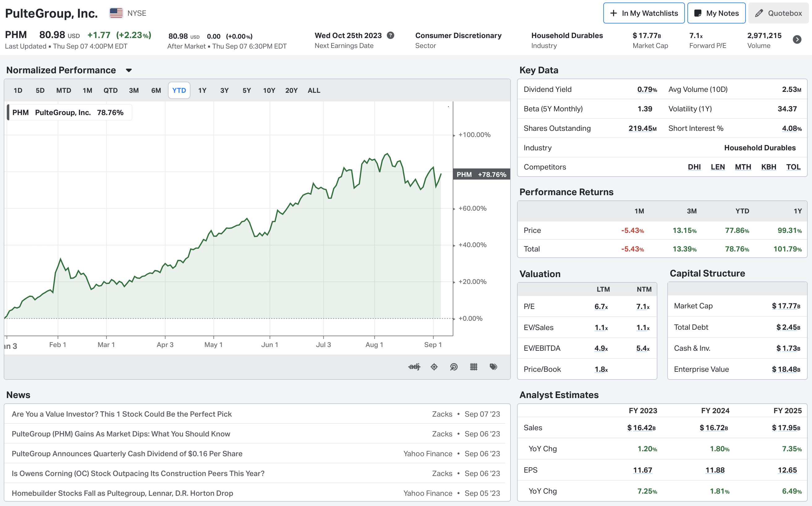Click the annotations swirl icon under chart

point(454,367)
